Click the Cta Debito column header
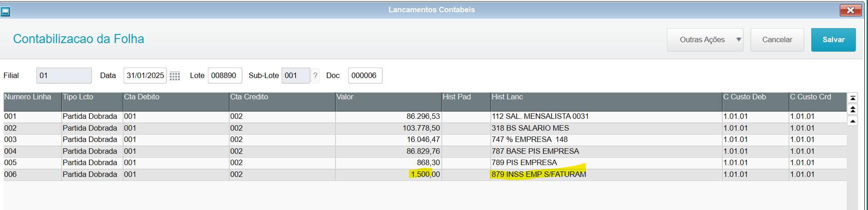The image size is (868, 210). click(176, 97)
